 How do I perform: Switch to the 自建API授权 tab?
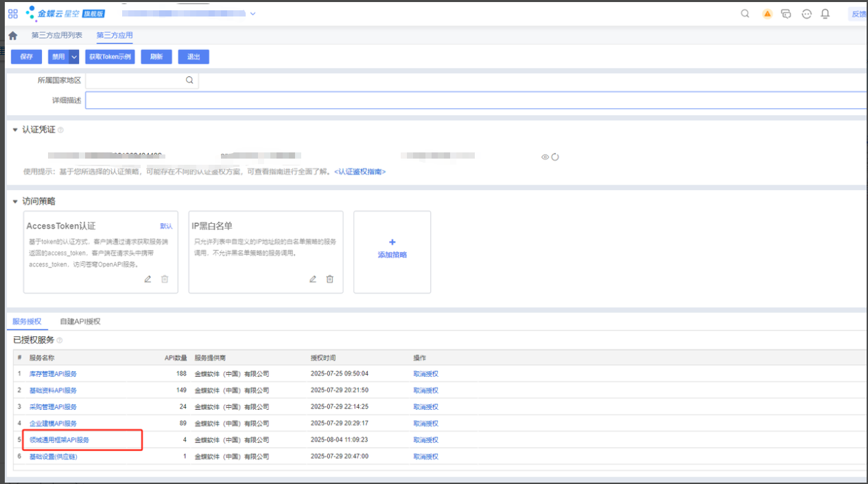[80, 321]
